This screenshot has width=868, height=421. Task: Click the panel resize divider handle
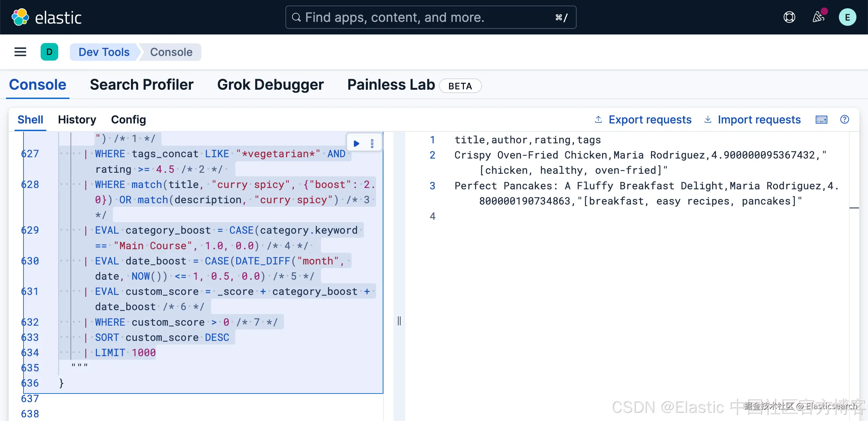pos(399,321)
